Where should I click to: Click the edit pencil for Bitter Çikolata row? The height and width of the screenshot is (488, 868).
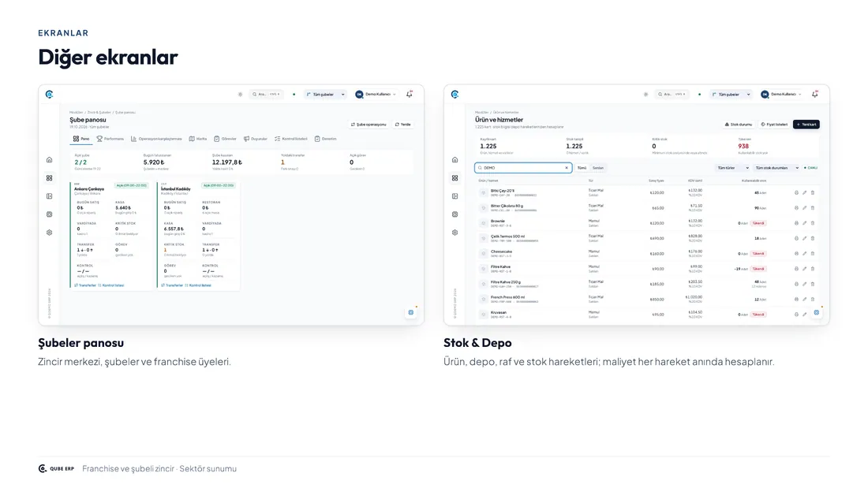[804, 208]
